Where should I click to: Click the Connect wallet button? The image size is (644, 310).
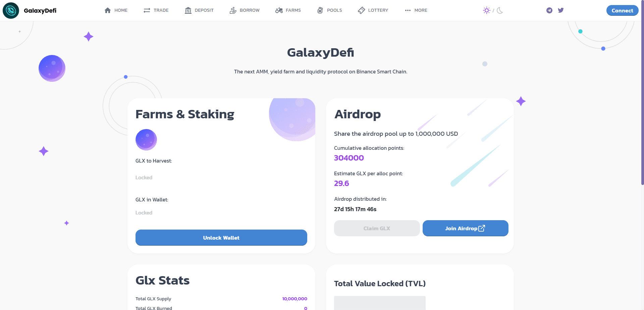pyautogui.click(x=622, y=10)
